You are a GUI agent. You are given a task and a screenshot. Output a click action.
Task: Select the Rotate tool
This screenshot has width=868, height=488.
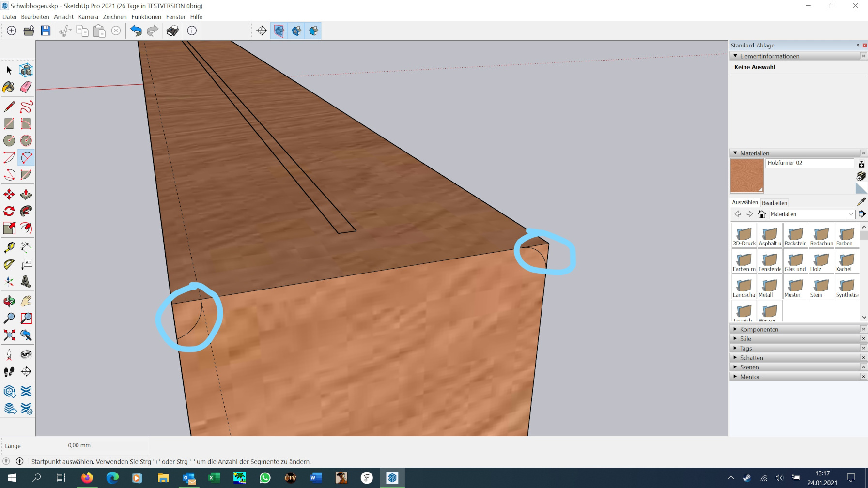[x=9, y=212]
